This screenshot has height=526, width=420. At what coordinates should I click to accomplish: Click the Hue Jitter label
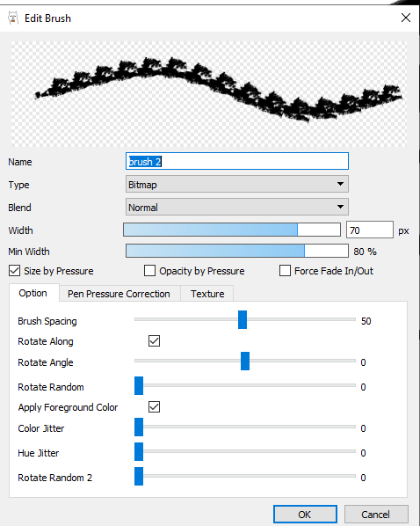(x=39, y=453)
